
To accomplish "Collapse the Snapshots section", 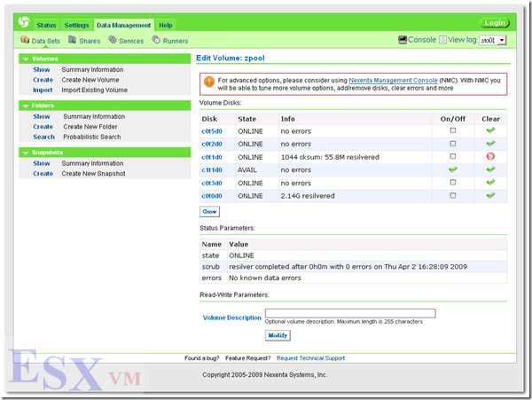I will coord(26,153).
